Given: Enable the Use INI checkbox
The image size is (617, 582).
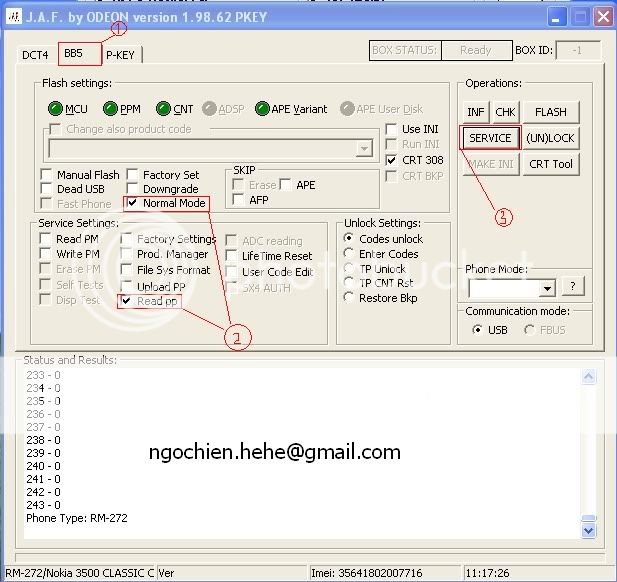Looking at the screenshot, I should coord(391,129).
